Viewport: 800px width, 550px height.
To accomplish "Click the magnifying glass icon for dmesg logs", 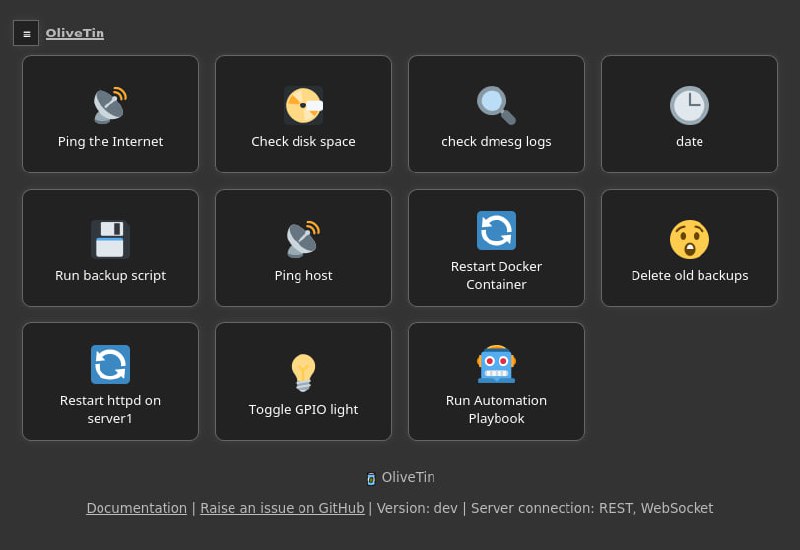I will point(496,105).
